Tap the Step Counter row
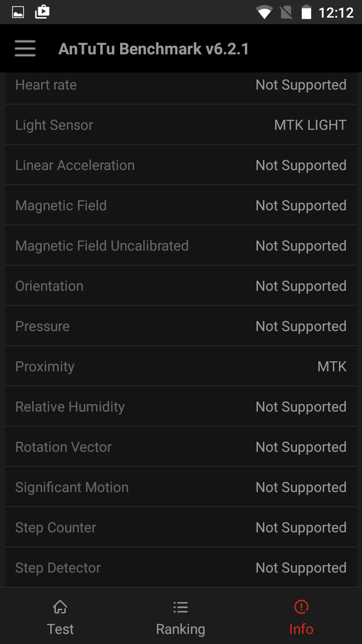The height and width of the screenshot is (644, 362). click(x=181, y=527)
